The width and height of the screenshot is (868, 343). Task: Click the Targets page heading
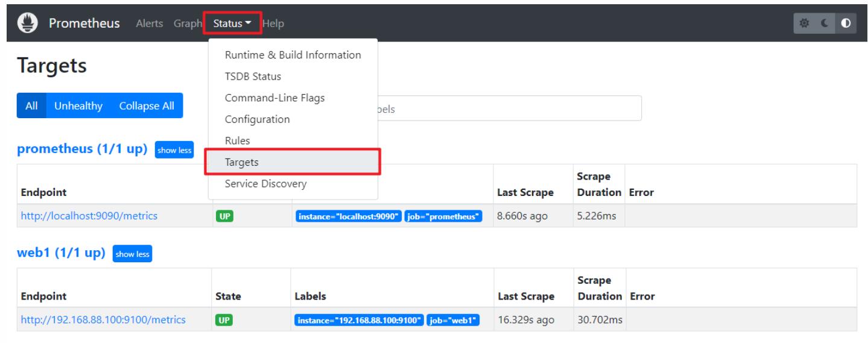pos(52,66)
